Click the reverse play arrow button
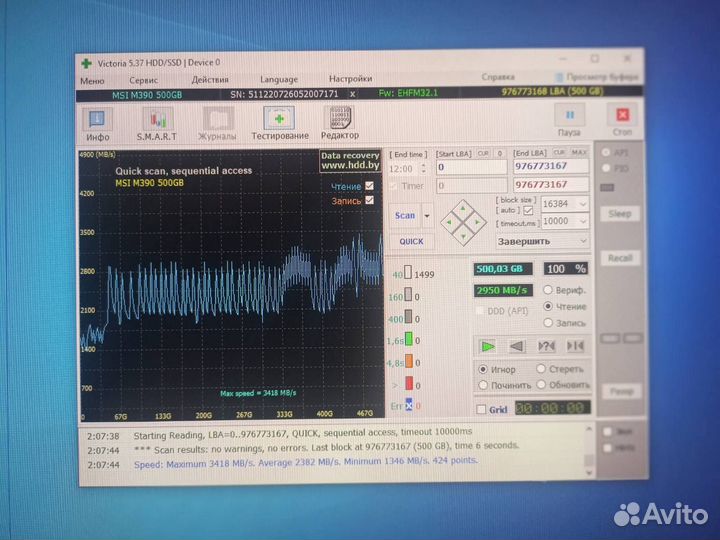 click(516, 346)
